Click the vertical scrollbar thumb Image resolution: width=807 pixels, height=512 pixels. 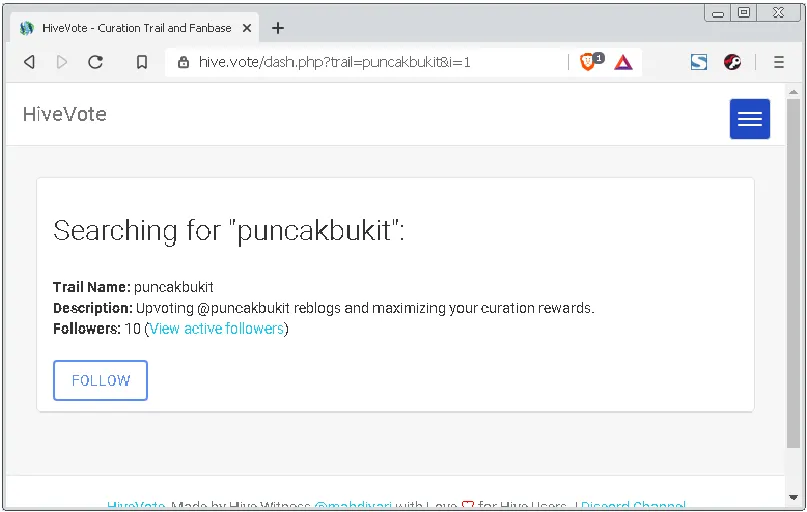[x=793, y=273]
